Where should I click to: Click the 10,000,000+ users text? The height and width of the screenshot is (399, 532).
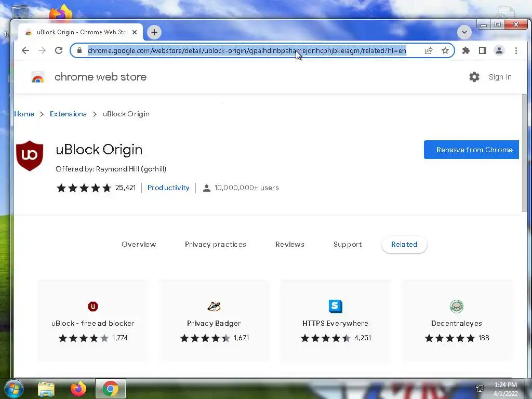pos(247,188)
